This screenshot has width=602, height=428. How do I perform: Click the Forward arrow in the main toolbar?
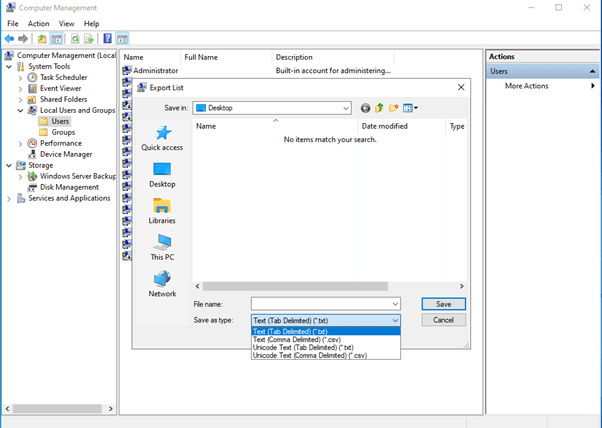pyautogui.click(x=23, y=38)
